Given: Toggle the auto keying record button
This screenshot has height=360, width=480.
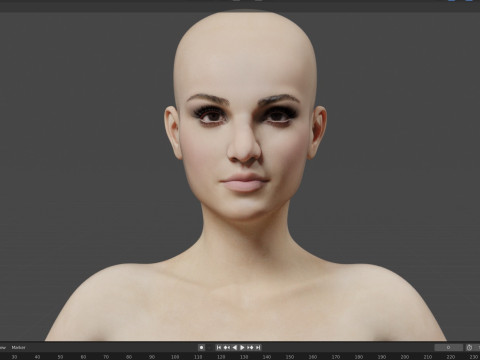Looking at the screenshot, I should pyautogui.click(x=201, y=347).
